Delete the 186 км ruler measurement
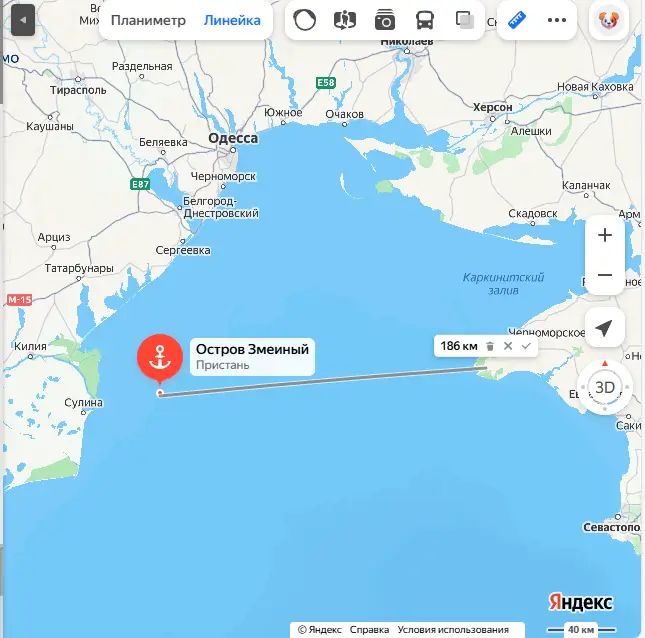The height and width of the screenshot is (638, 645). [490, 346]
